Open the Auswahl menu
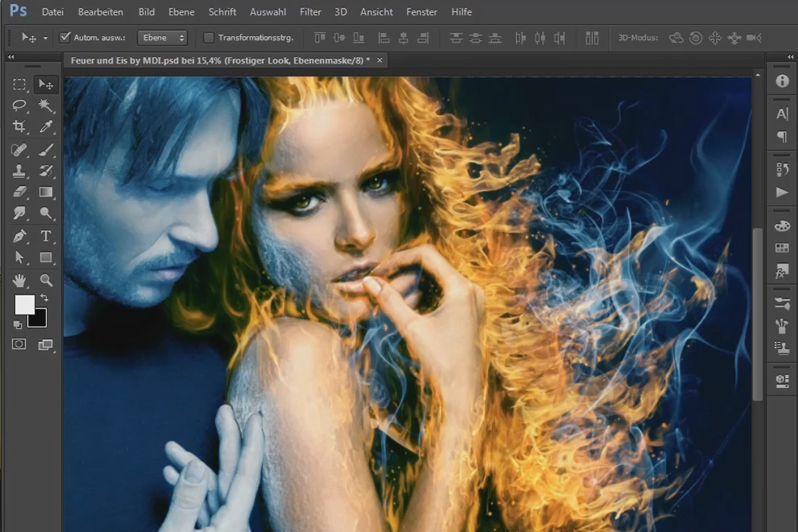Image resolution: width=798 pixels, height=532 pixels. 268,12
